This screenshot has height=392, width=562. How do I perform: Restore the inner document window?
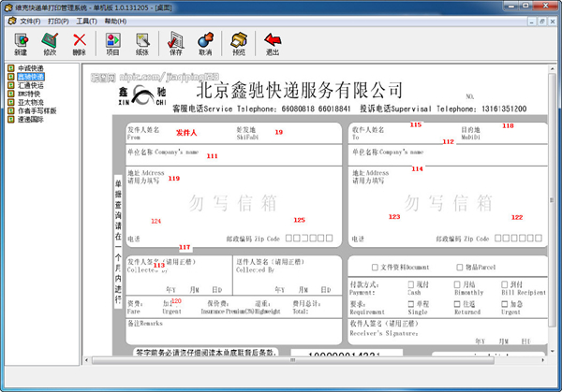click(x=542, y=22)
